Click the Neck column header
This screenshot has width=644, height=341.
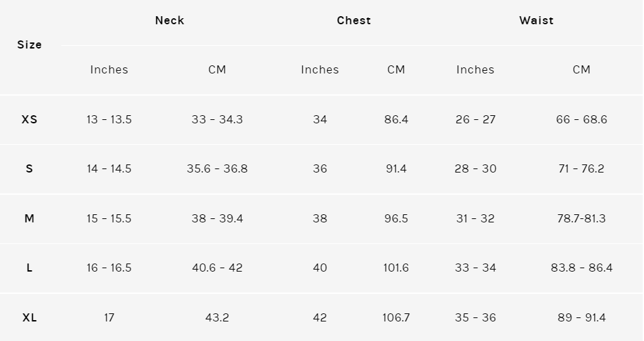170,21
